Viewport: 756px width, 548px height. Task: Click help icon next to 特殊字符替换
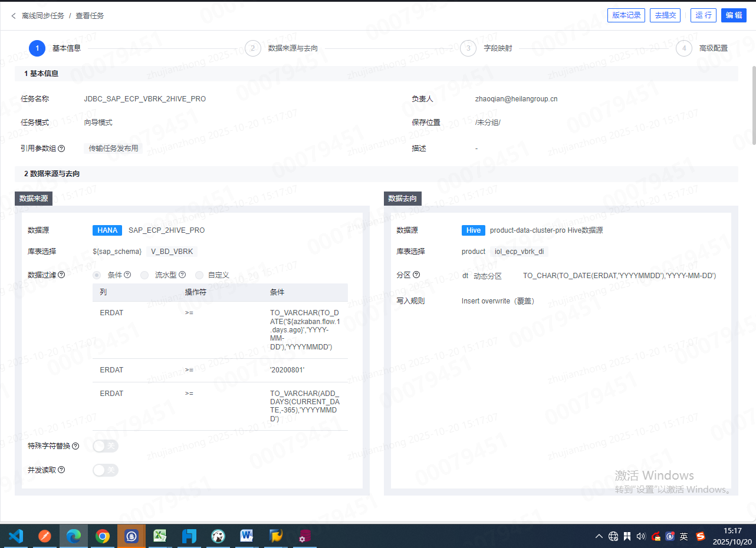point(75,446)
